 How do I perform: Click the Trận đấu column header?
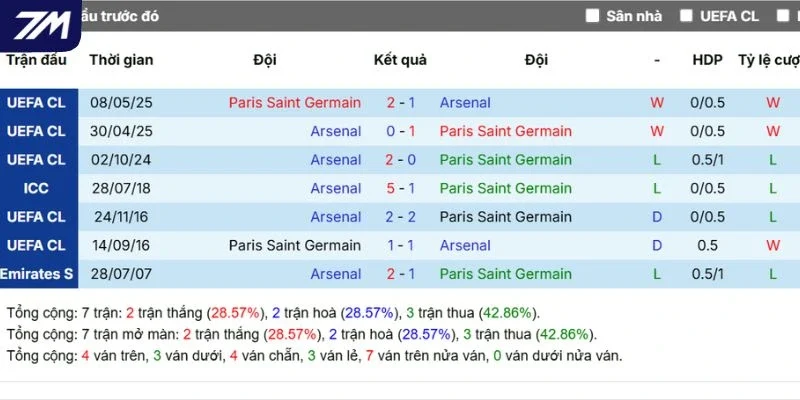(x=36, y=60)
